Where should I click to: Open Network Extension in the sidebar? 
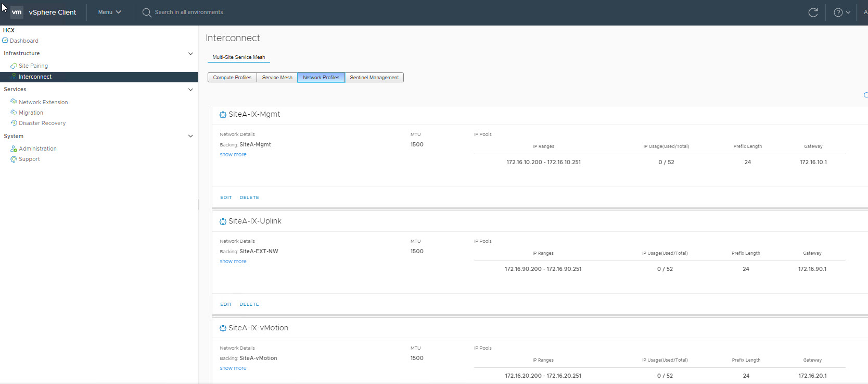pyautogui.click(x=43, y=102)
